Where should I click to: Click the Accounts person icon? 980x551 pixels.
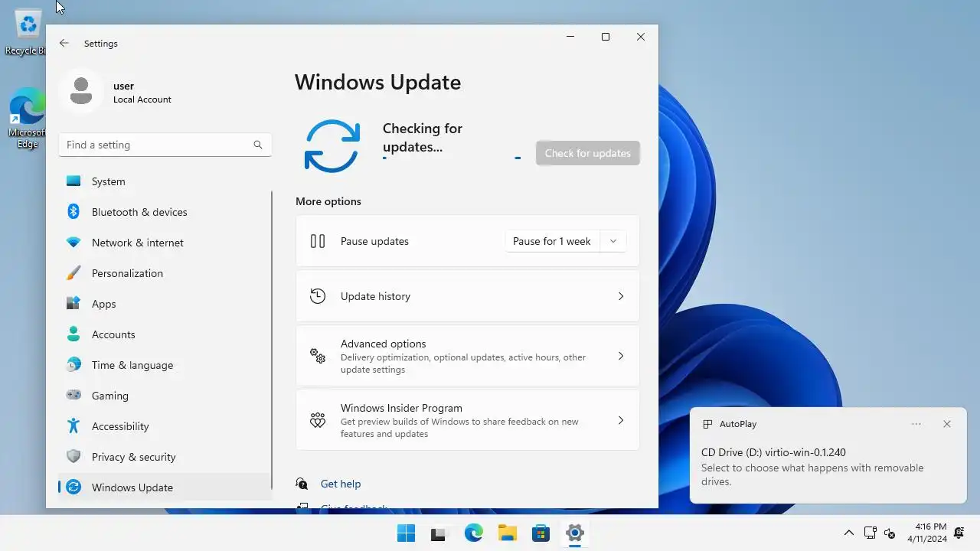(x=73, y=334)
